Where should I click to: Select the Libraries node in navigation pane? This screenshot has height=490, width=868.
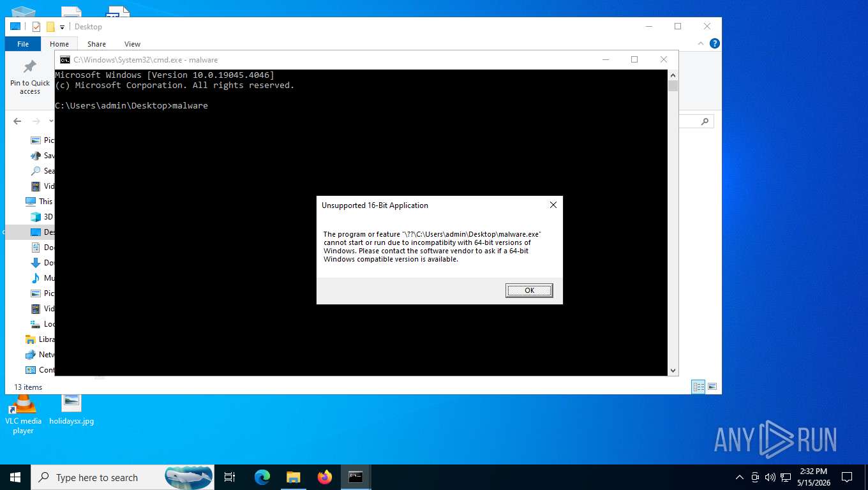pyautogui.click(x=40, y=339)
